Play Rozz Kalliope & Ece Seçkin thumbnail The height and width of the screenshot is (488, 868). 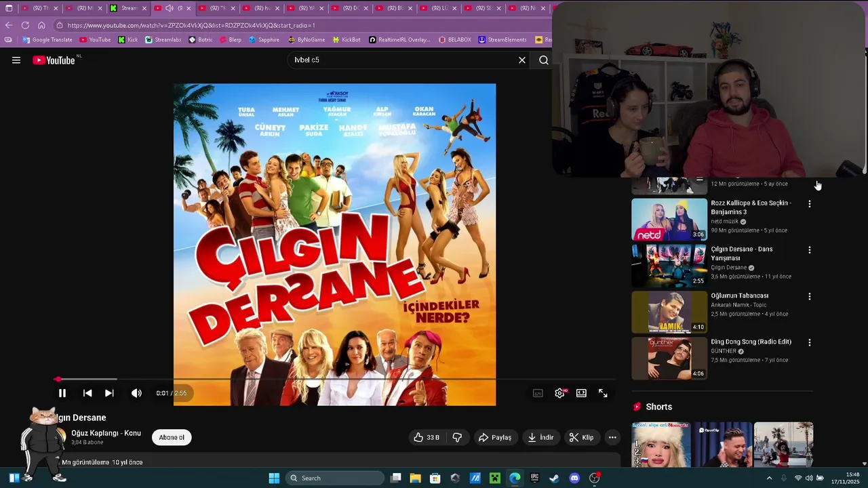pyautogui.click(x=669, y=219)
